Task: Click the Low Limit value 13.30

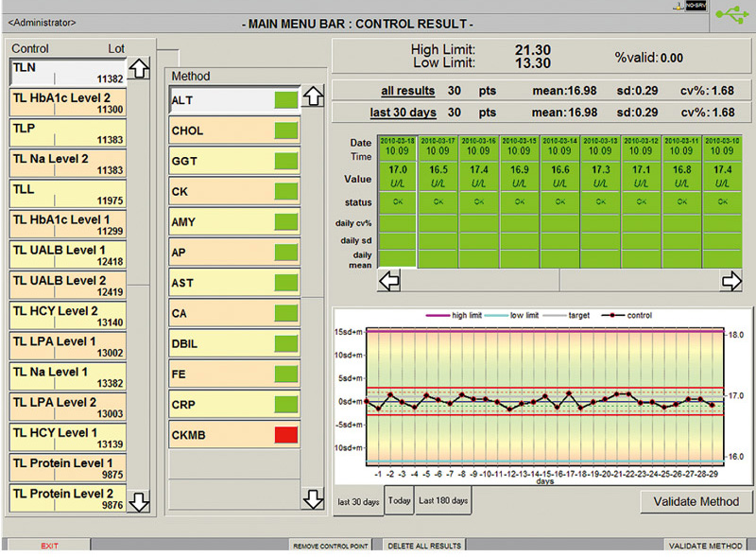Action: pyautogui.click(x=533, y=62)
